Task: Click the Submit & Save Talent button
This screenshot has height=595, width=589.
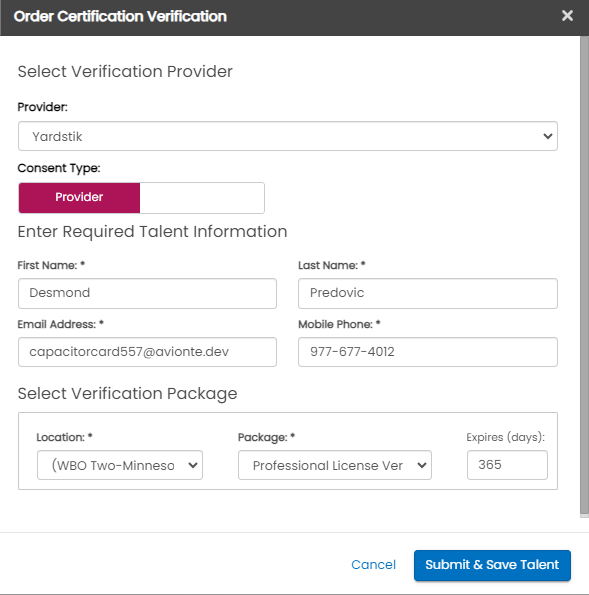Action: click(492, 565)
